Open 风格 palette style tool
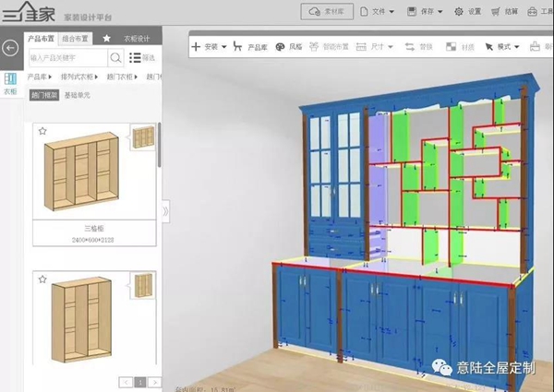 coord(289,46)
